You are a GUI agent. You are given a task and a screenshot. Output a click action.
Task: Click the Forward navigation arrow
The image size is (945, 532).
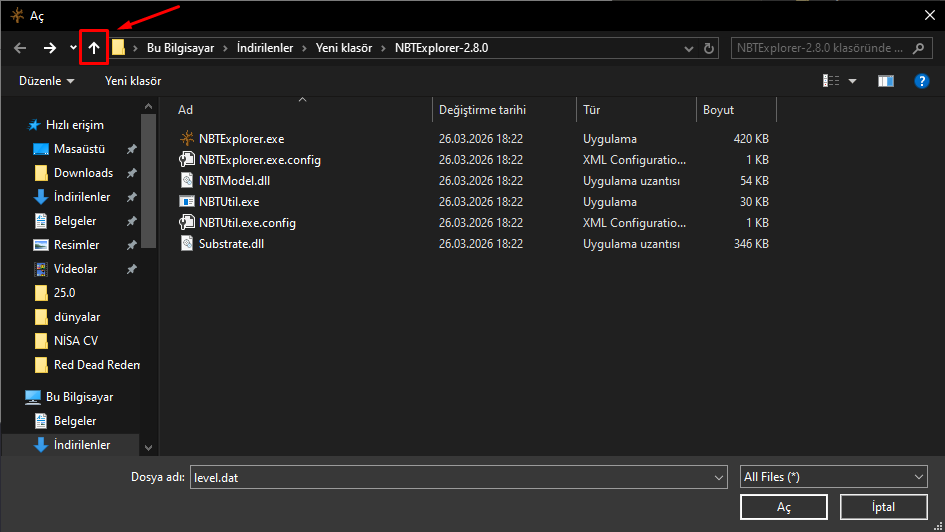click(x=50, y=48)
